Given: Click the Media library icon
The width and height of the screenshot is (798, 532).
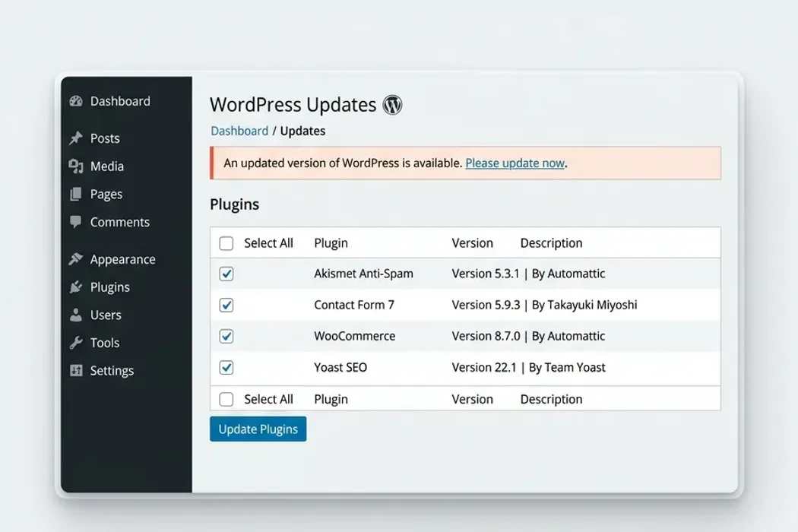Looking at the screenshot, I should (76, 166).
